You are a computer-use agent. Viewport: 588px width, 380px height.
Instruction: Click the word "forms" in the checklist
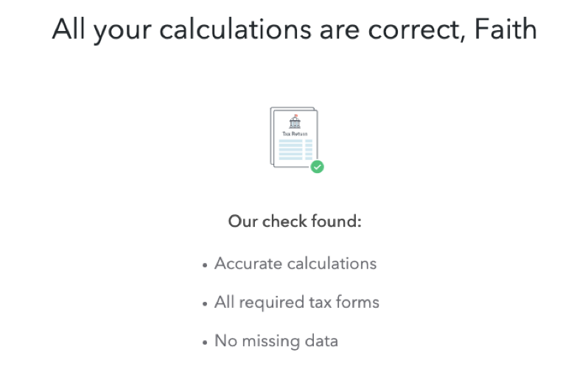pos(356,303)
